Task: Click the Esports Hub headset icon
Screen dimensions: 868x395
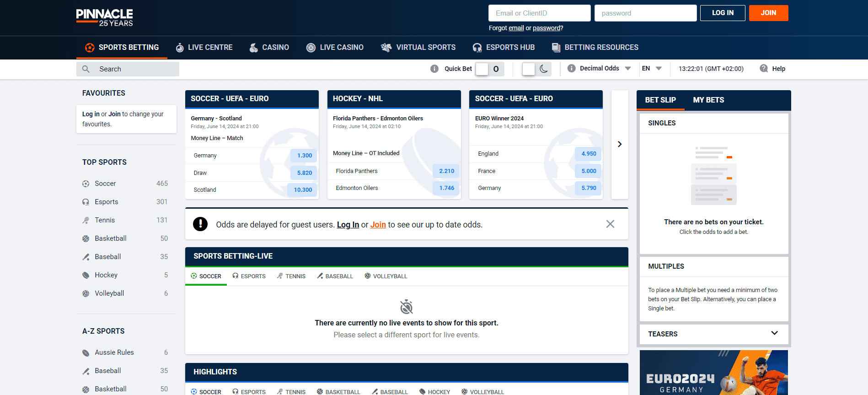Action: (x=477, y=48)
